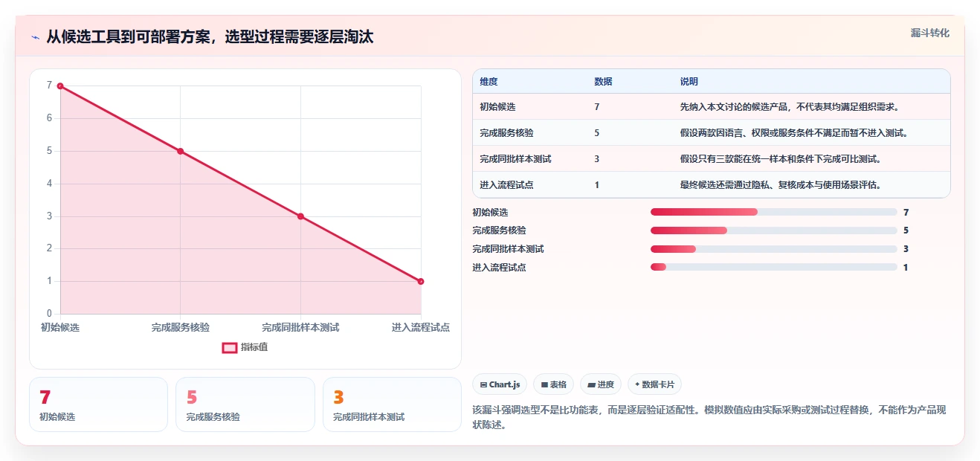Click the table value 7 for 初始候选
980x461 pixels.
tap(597, 107)
